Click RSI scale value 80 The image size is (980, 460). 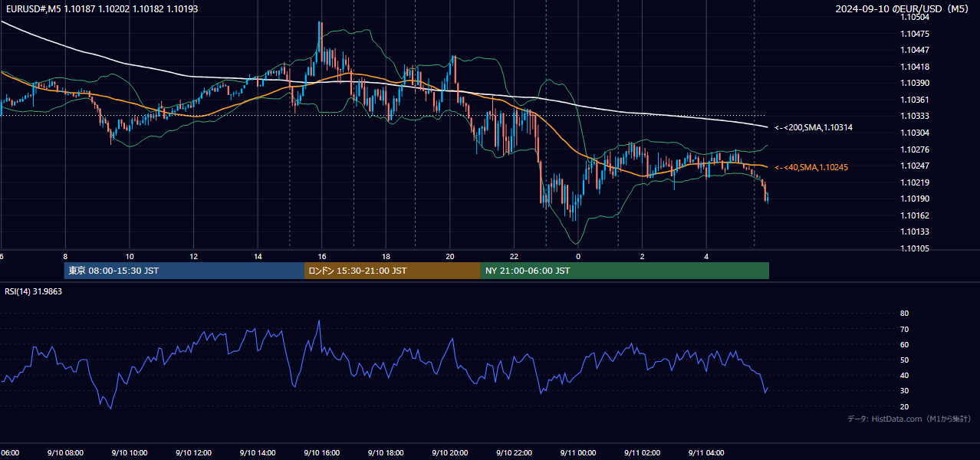[905, 314]
